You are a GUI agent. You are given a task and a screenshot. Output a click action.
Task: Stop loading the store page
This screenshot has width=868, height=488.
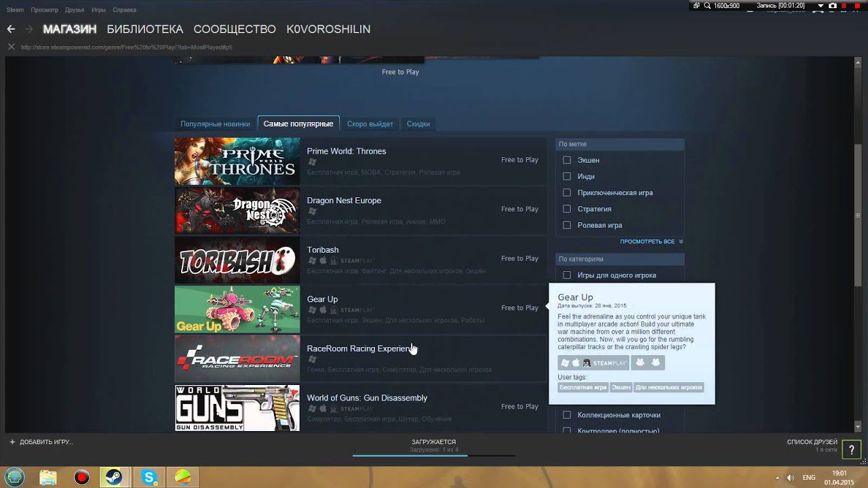[x=11, y=47]
